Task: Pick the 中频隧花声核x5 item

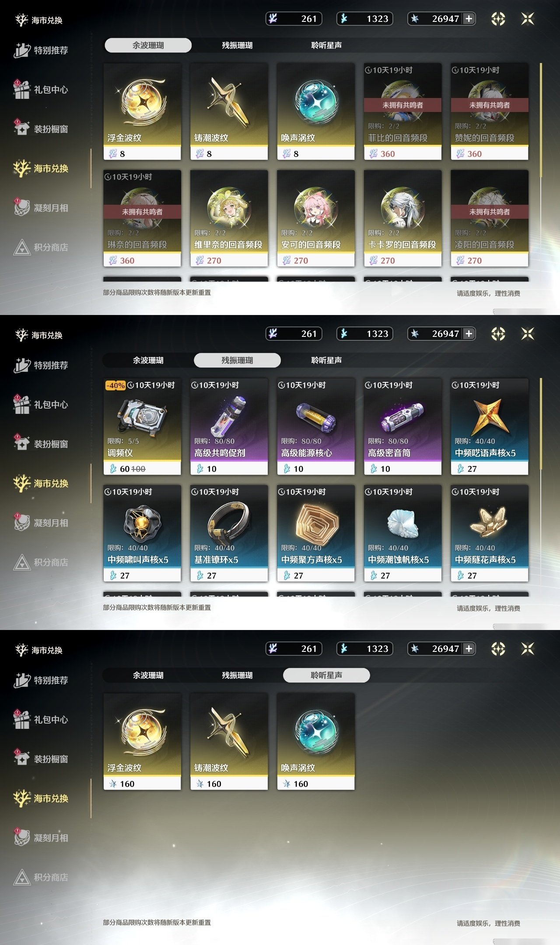Action: [490, 533]
